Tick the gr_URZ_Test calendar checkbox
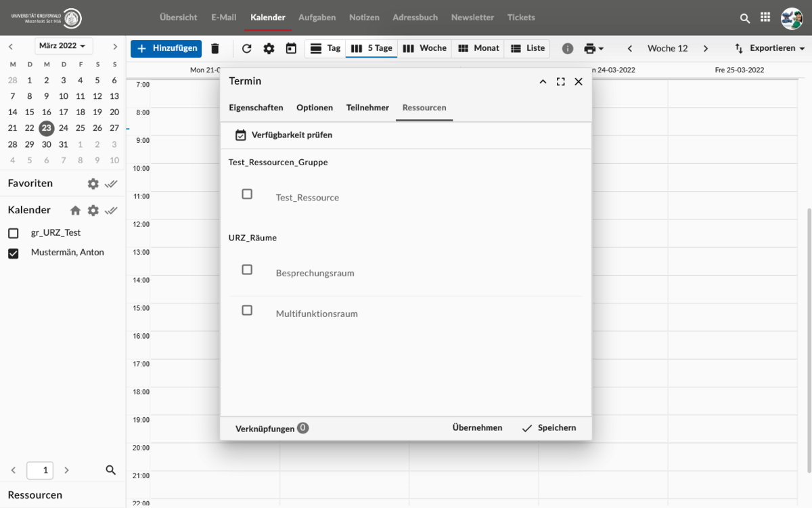This screenshot has height=508, width=812. point(14,234)
